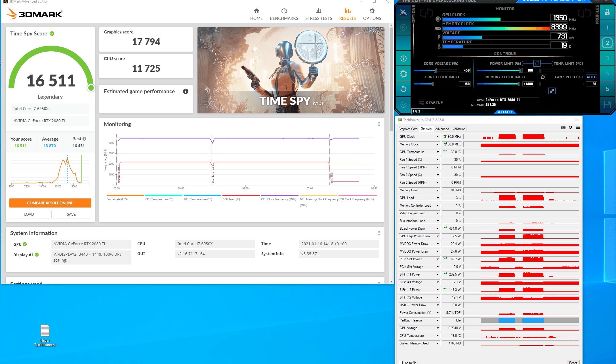Toggle power and temp limit link icon
Screen dimensions: 616x364
(x=537, y=63)
